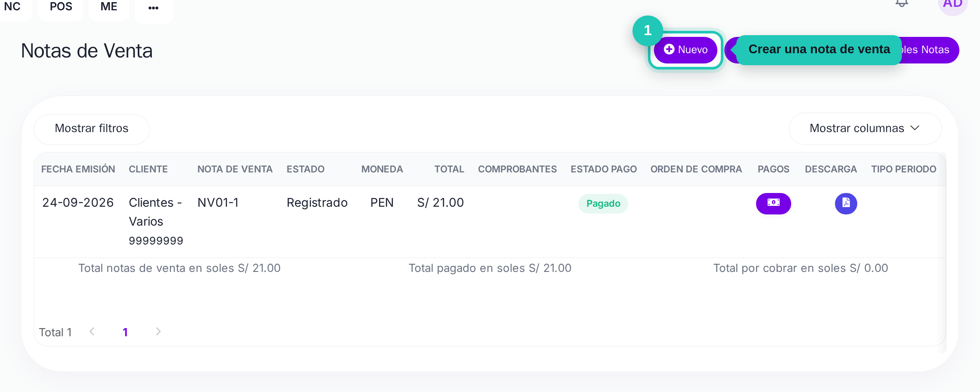Click the NV01-1 note number
This screenshot has width=980, height=392.
tap(218, 202)
